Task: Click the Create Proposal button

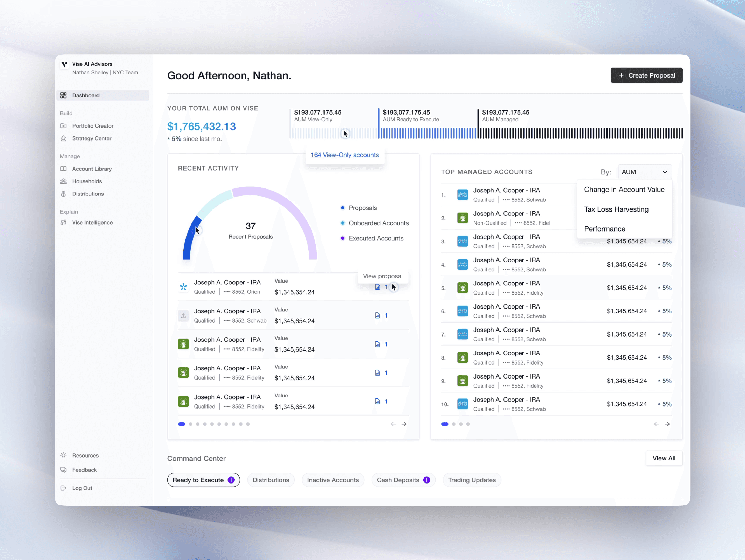Action: click(x=646, y=75)
